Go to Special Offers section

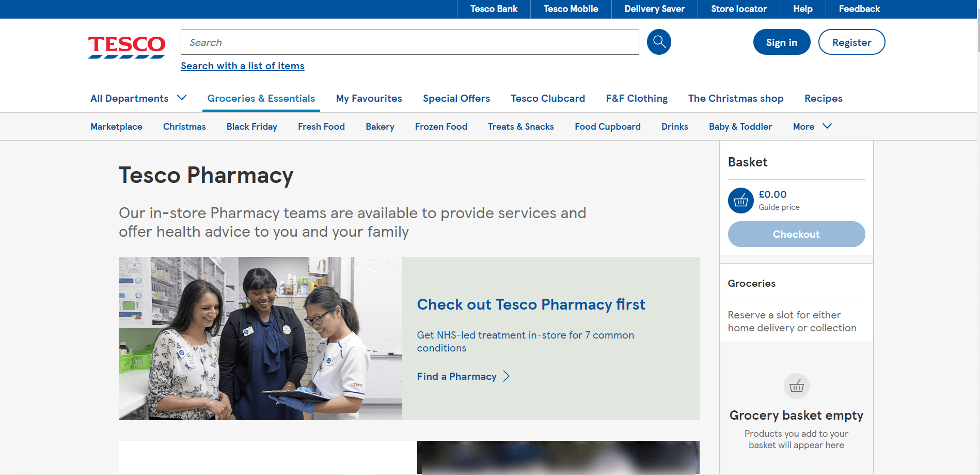[x=456, y=98]
